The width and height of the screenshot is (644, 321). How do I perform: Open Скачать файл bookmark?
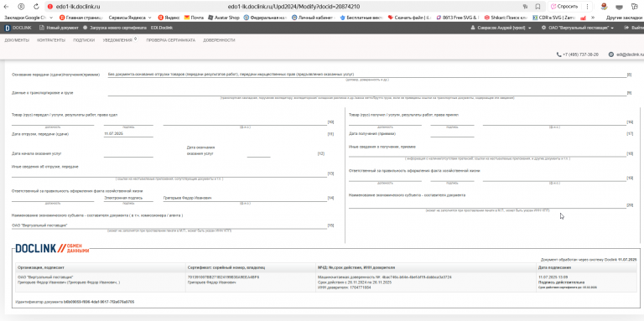pos(410,18)
